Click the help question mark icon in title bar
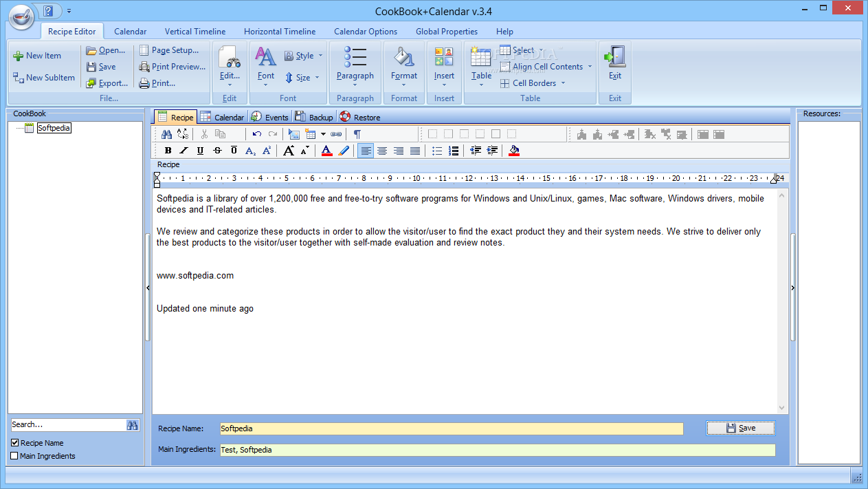The width and height of the screenshot is (868, 489). click(47, 11)
